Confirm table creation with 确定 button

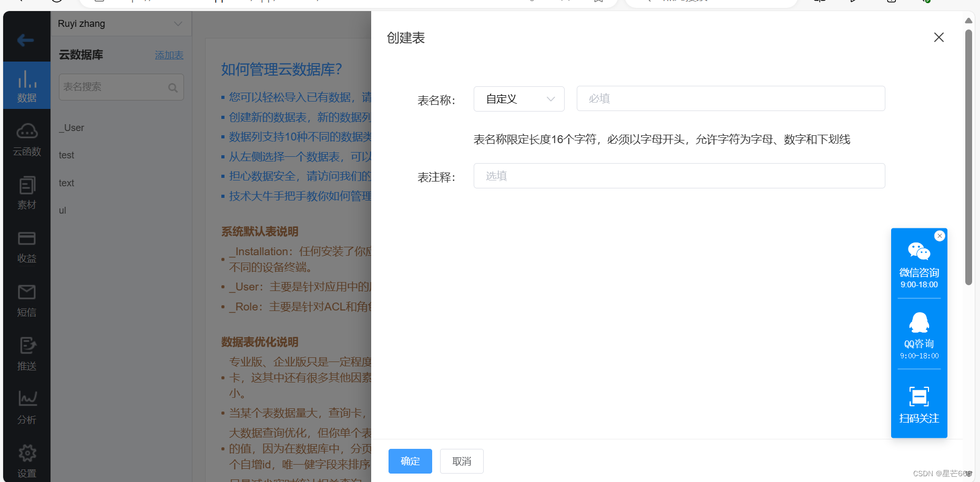click(x=410, y=461)
